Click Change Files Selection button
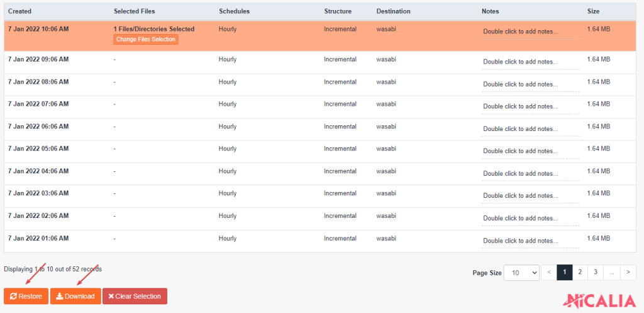The image size is (644, 313). pos(146,40)
